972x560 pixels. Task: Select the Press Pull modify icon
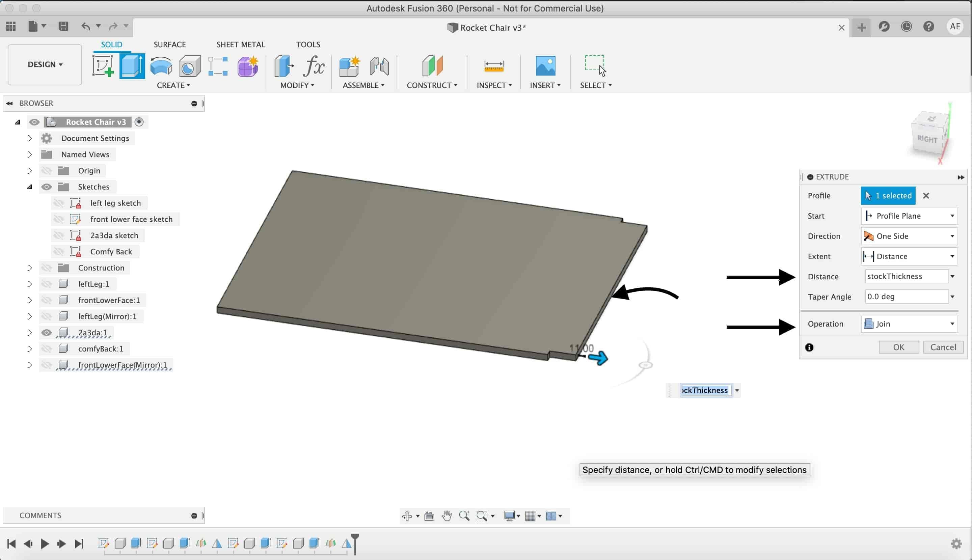coord(284,66)
